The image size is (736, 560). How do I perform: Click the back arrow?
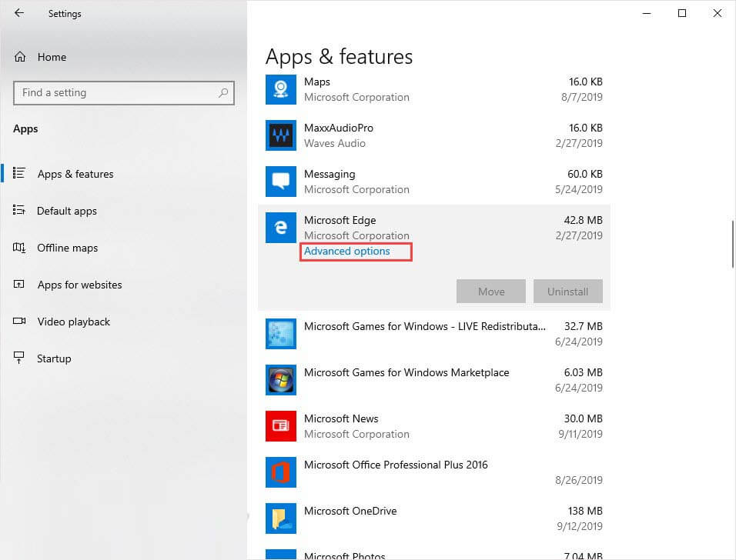18,13
